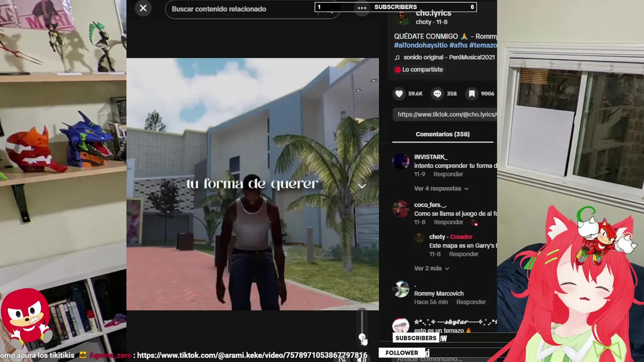This screenshot has width=644, height=362.
Task: Reply to choty's Creador comment
Action: click(463, 254)
